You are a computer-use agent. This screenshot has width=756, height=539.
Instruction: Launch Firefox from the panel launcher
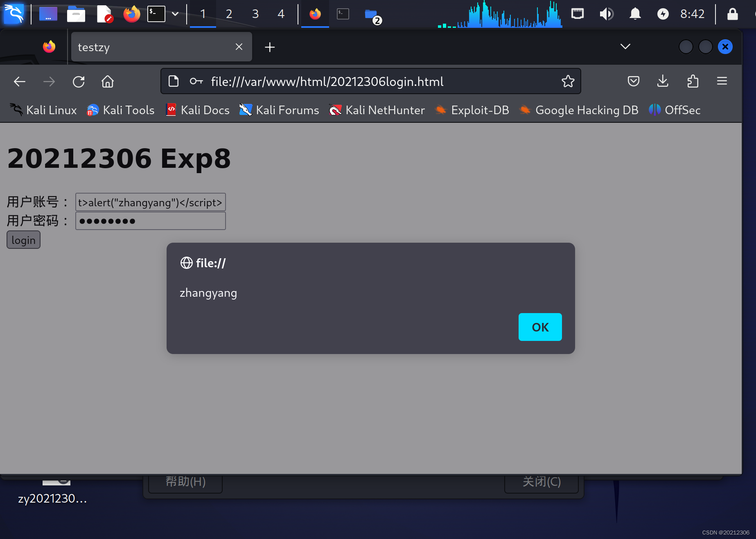pyautogui.click(x=132, y=14)
